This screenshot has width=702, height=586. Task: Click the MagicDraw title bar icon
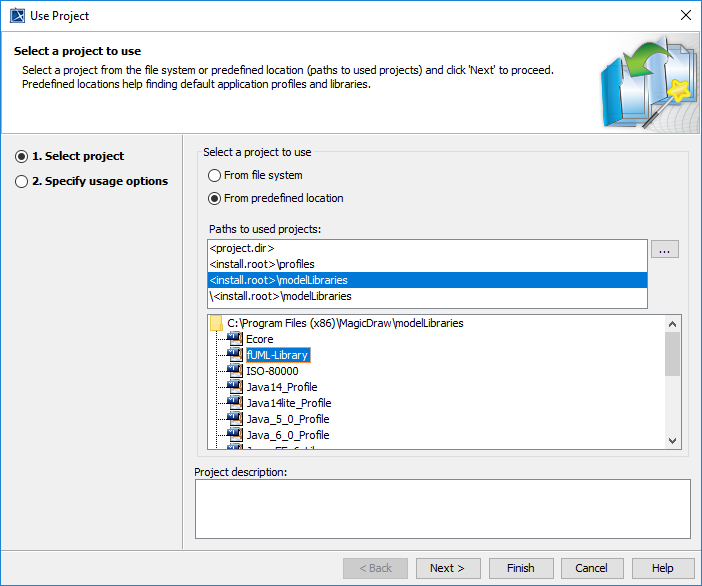tap(17, 16)
